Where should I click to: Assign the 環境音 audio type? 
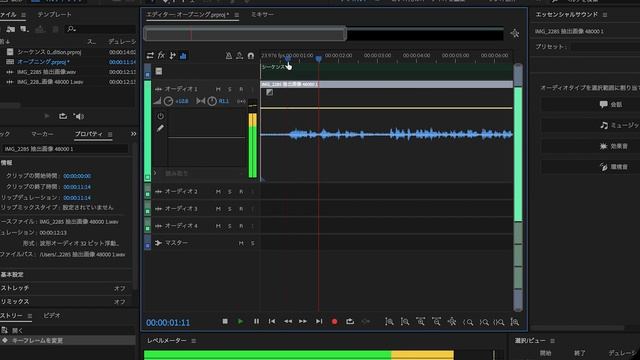[x=591, y=167]
